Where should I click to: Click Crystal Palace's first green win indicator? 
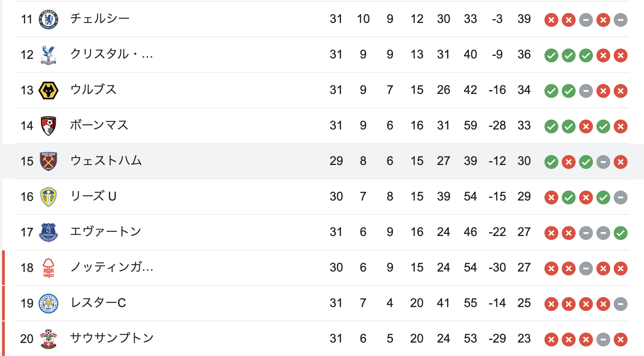[x=551, y=55]
